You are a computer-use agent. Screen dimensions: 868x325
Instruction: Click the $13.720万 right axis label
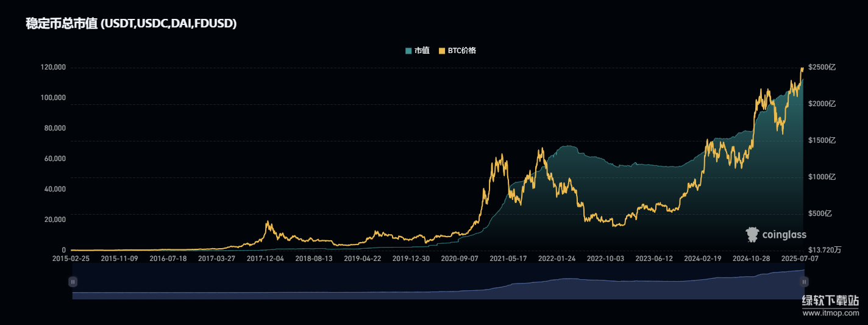[825, 250]
